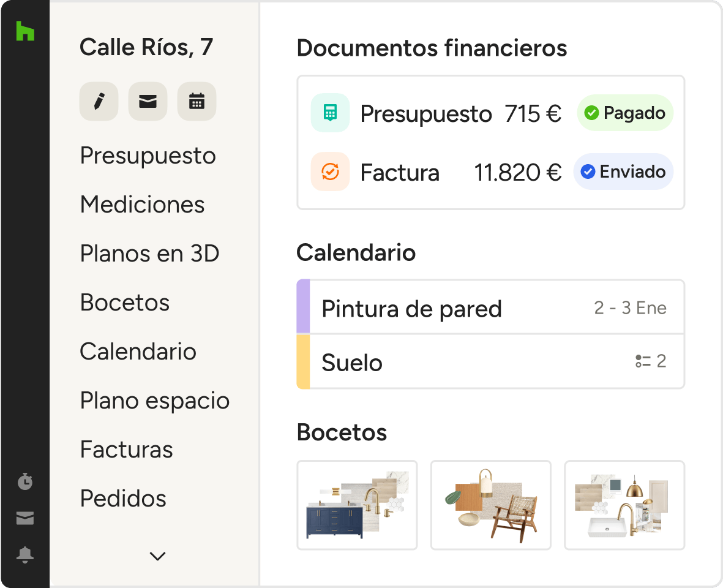This screenshot has height=588, width=723.
Task: Open the wicker chair moodboard thumbnail
Action: pyautogui.click(x=490, y=505)
